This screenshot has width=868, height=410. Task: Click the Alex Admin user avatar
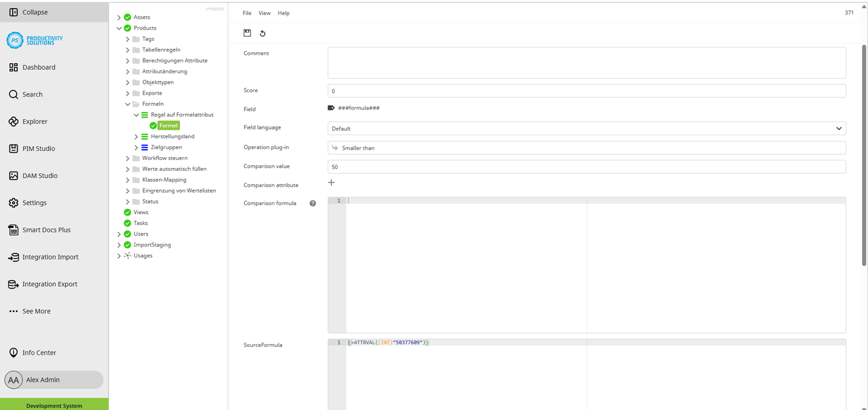[x=13, y=380]
